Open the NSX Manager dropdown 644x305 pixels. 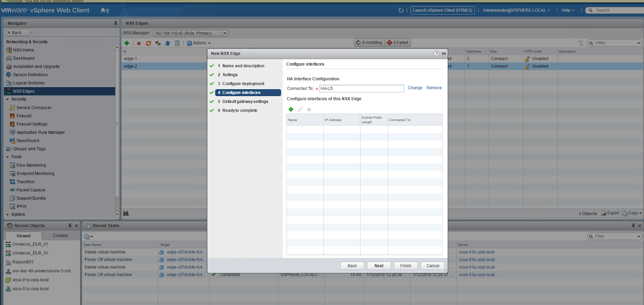[225, 33]
